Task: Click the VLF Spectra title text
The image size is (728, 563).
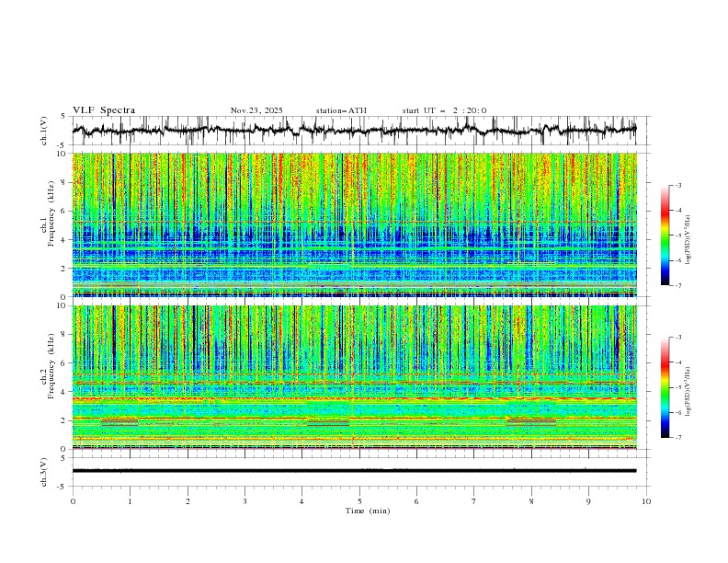Action: click(104, 110)
